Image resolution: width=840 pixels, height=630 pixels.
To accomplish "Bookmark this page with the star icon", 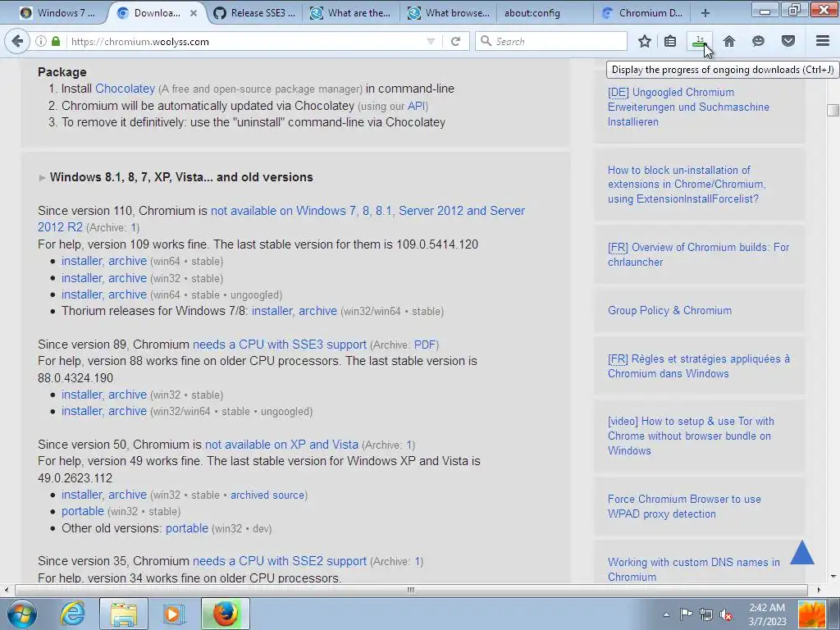I will click(x=645, y=41).
